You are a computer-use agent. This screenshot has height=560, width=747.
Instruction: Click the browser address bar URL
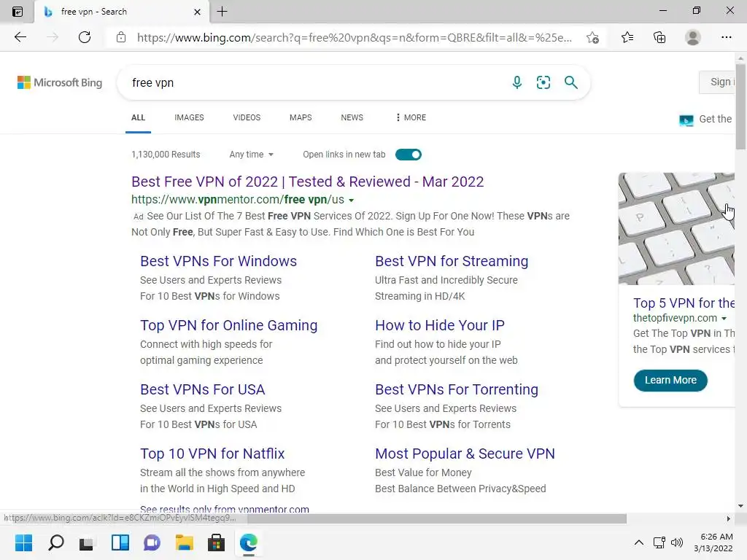pyautogui.click(x=354, y=38)
